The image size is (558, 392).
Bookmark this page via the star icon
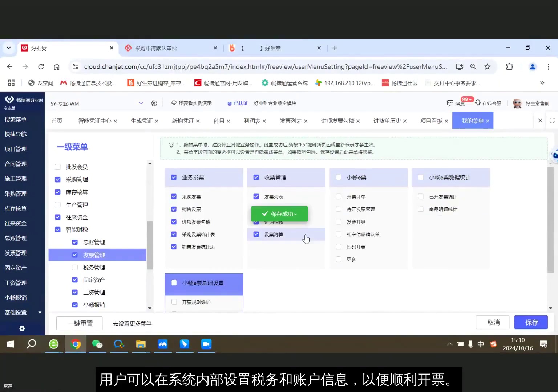487,66
